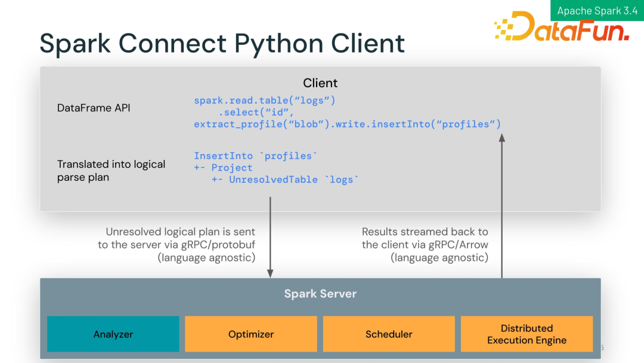Click the extract_profile(“blob”) insertInto code line
644x363 pixels.
[348, 124]
